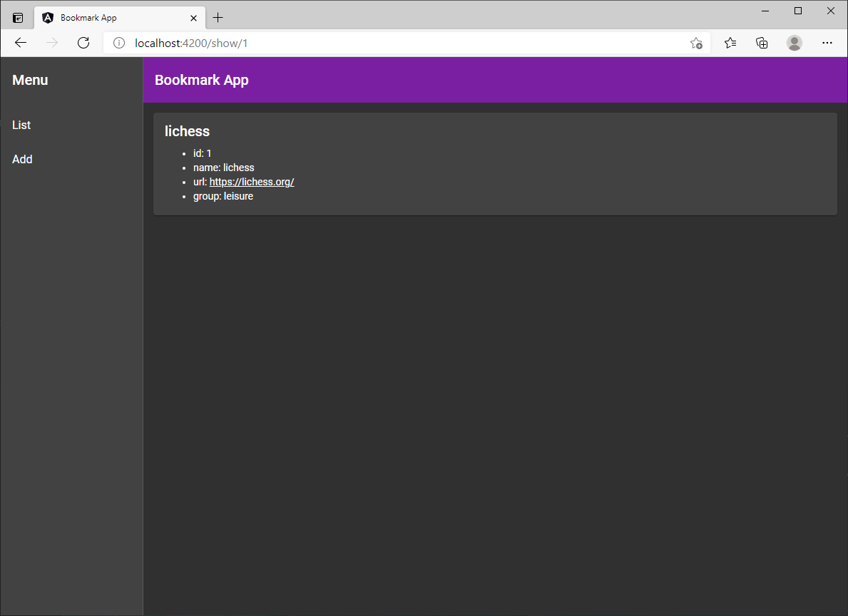Select the 'group: leisure' list entry
Image resolution: width=848 pixels, height=616 pixels.
[x=223, y=196]
